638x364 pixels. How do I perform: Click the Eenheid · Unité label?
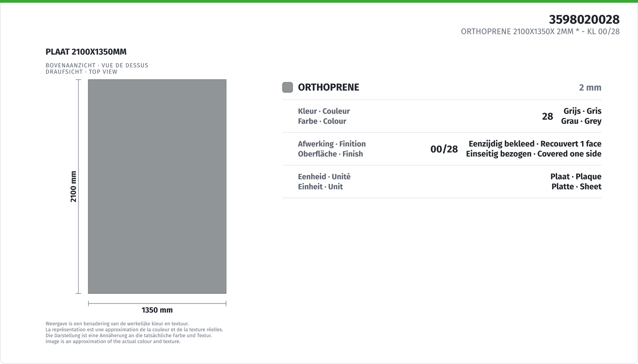[324, 176]
